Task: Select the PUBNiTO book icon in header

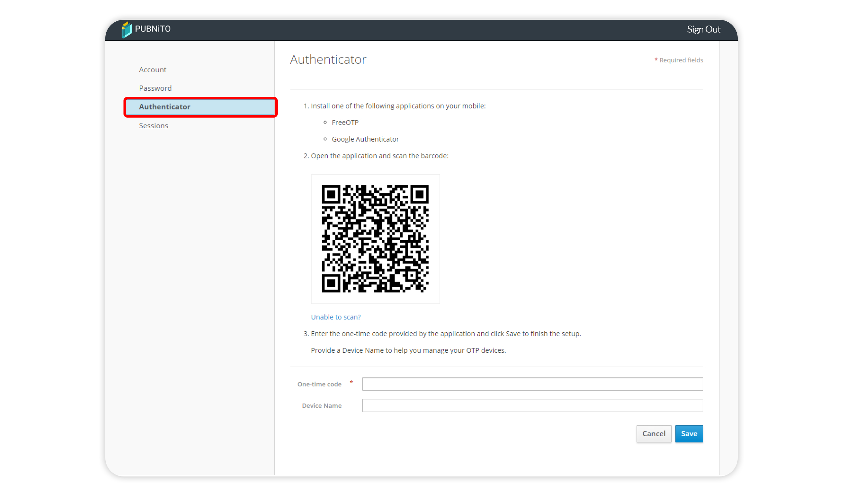Action: [126, 29]
